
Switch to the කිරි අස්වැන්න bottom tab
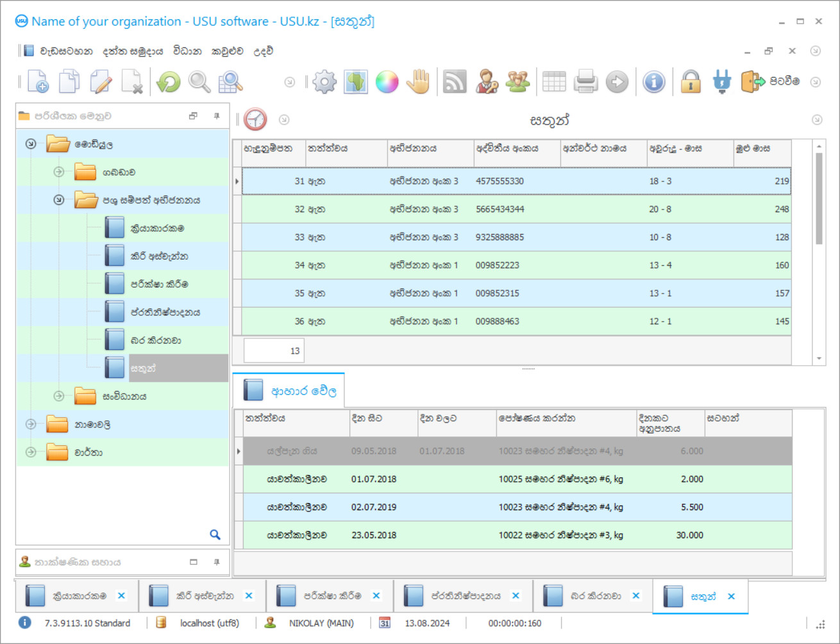pyautogui.click(x=205, y=596)
